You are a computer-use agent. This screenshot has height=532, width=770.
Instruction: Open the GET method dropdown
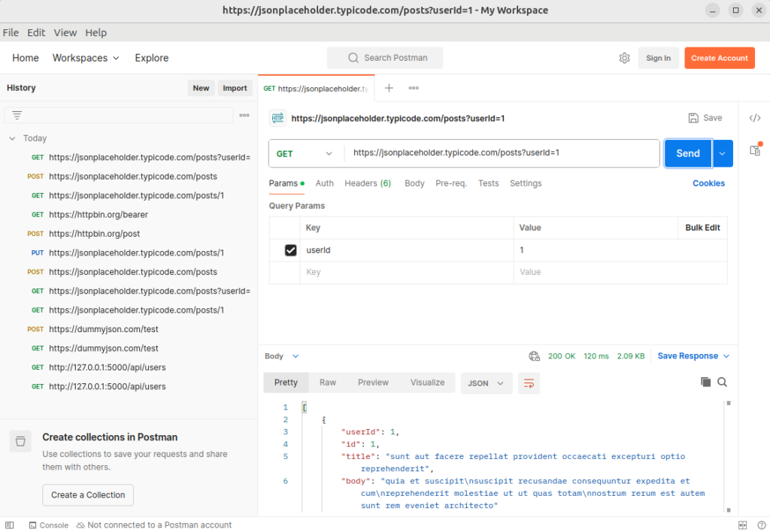click(305, 153)
